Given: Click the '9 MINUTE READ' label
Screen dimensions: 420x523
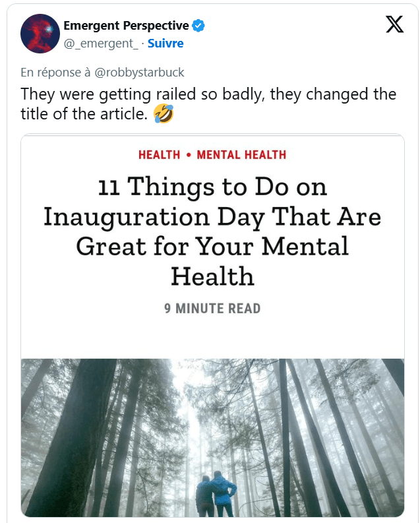Looking at the screenshot, I should (x=212, y=308).
